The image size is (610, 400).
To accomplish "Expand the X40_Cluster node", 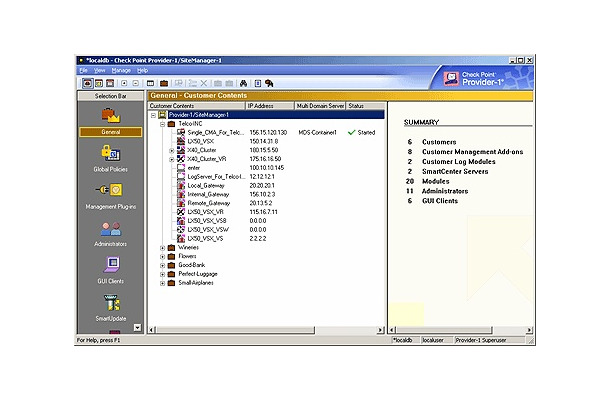I will 172,150.
